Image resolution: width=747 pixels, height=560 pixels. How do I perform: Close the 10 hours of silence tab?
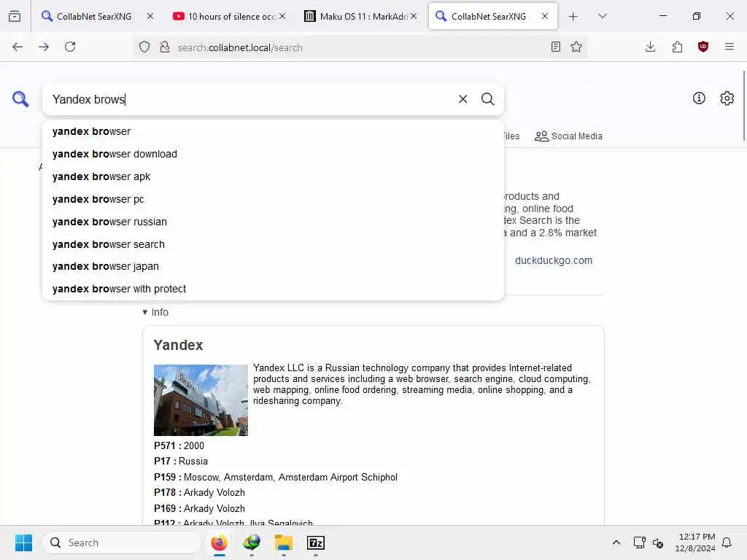pos(282,16)
